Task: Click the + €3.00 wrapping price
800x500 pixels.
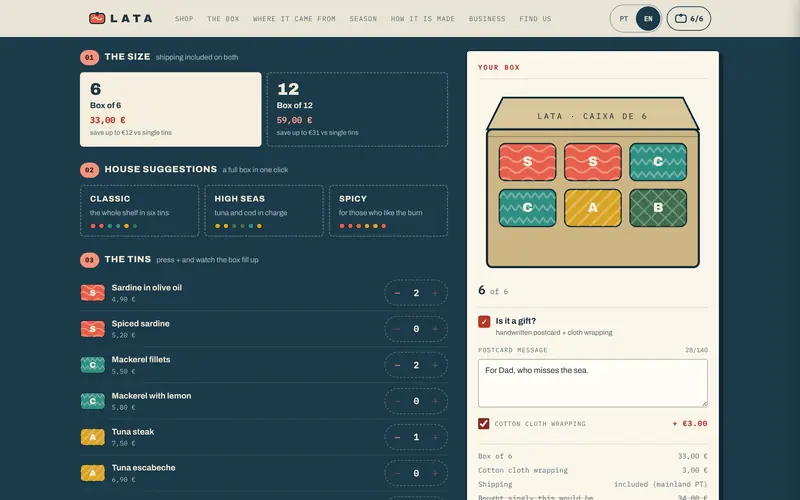Action: pos(690,423)
